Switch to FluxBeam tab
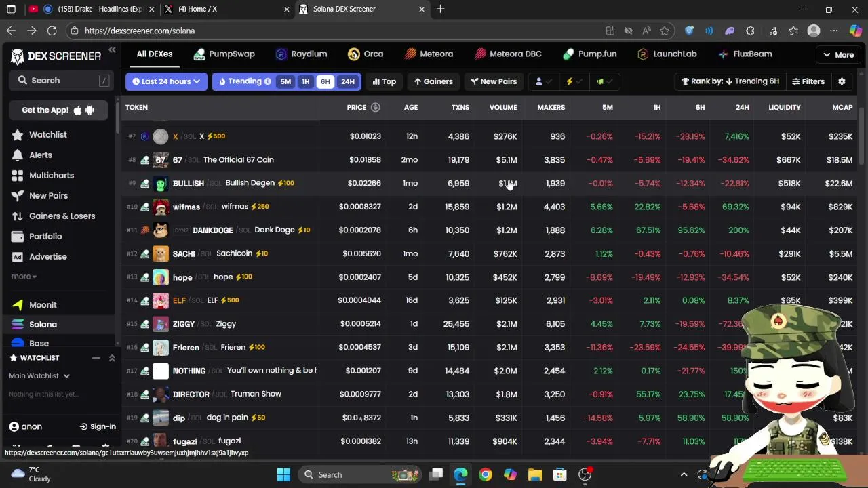Image resolution: width=868 pixels, height=488 pixels. point(744,54)
